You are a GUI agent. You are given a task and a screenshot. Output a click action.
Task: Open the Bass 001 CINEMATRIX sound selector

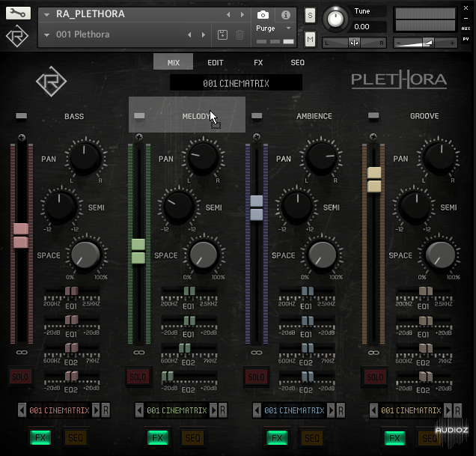(59, 410)
